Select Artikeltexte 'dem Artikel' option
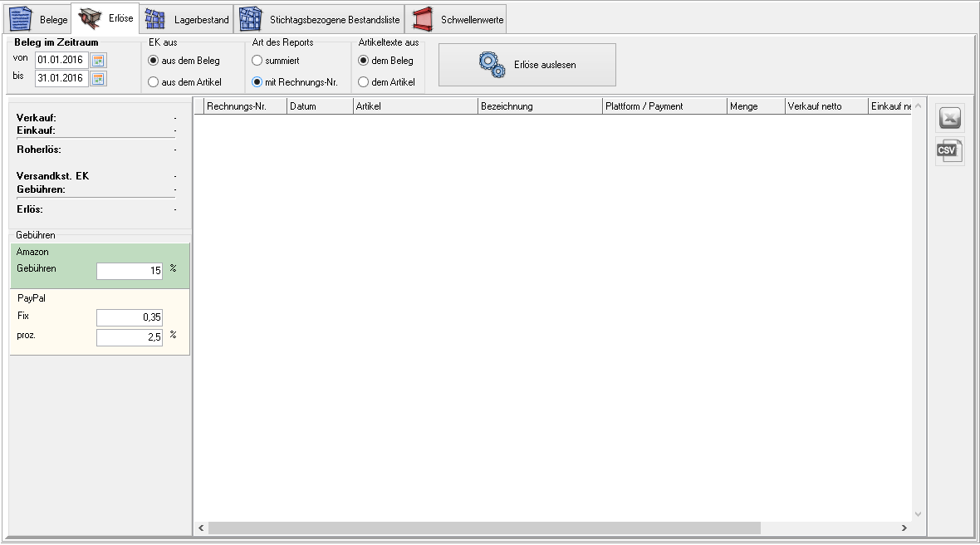This screenshot has width=980, height=545. 364,82
